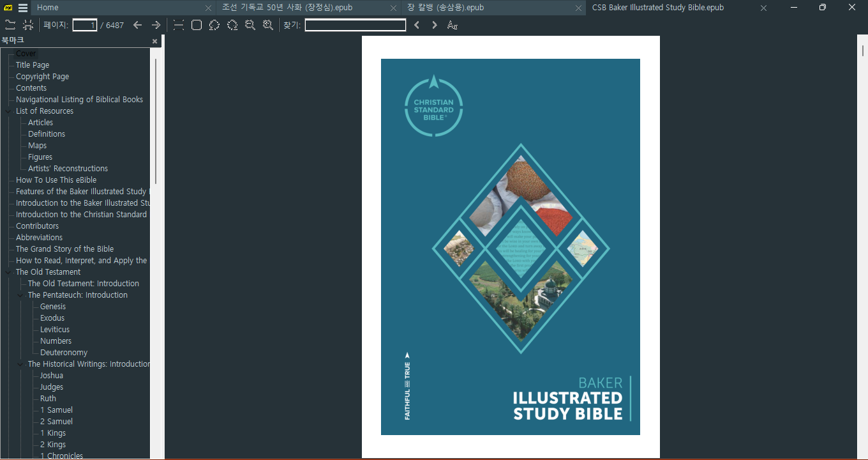868x460 pixels.
Task: Click the SumatraPDF app logo icon
Action: click(x=8, y=8)
